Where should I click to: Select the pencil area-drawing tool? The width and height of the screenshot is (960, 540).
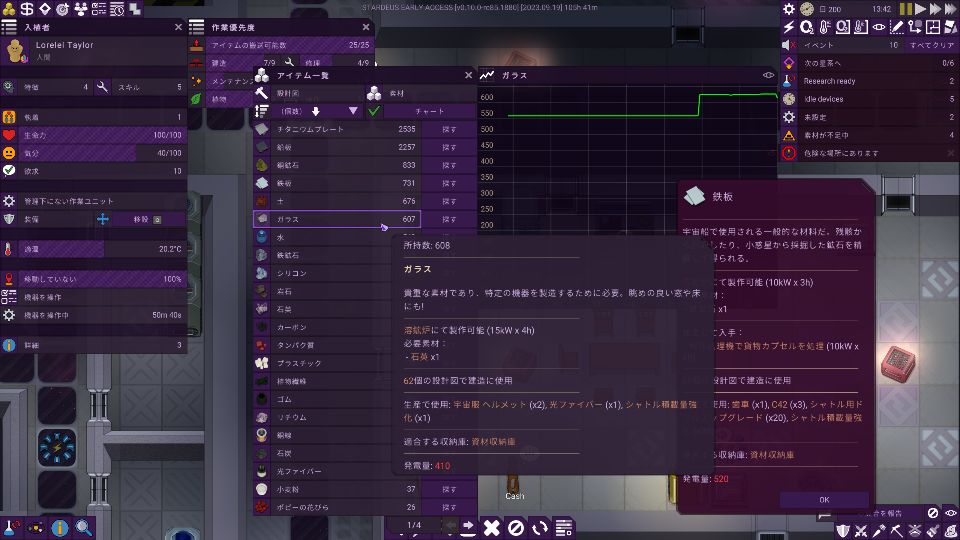click(x=896, y=27)
